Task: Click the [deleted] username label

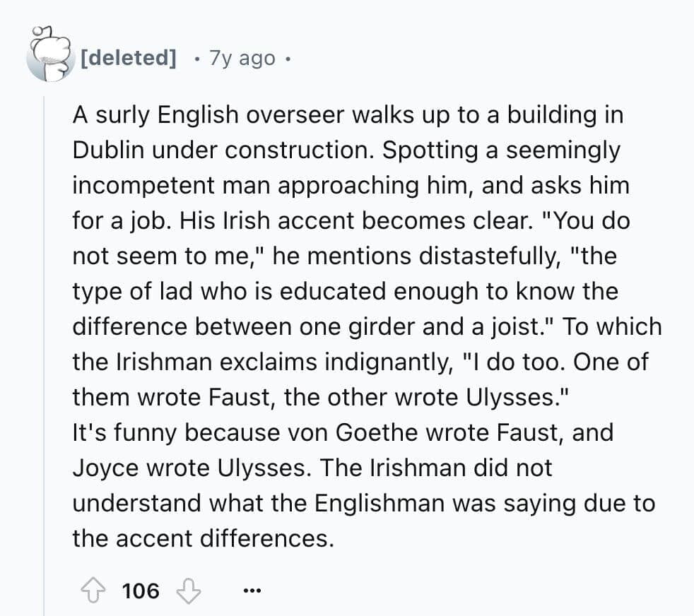Action: click(128, 57)
